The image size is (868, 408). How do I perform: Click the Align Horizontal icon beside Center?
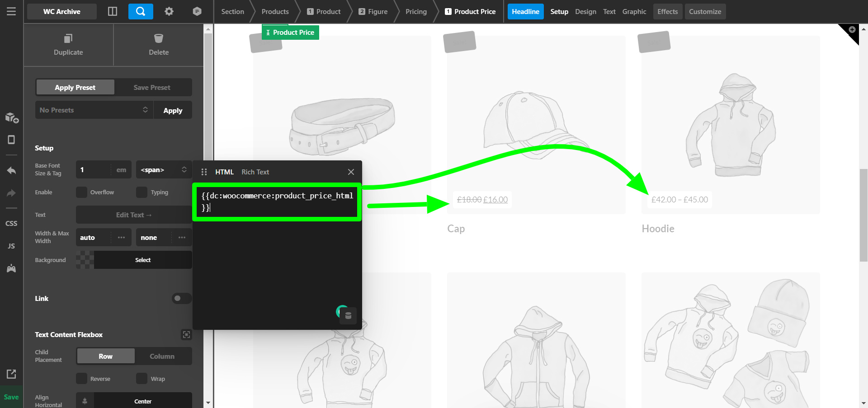point(85,401)
